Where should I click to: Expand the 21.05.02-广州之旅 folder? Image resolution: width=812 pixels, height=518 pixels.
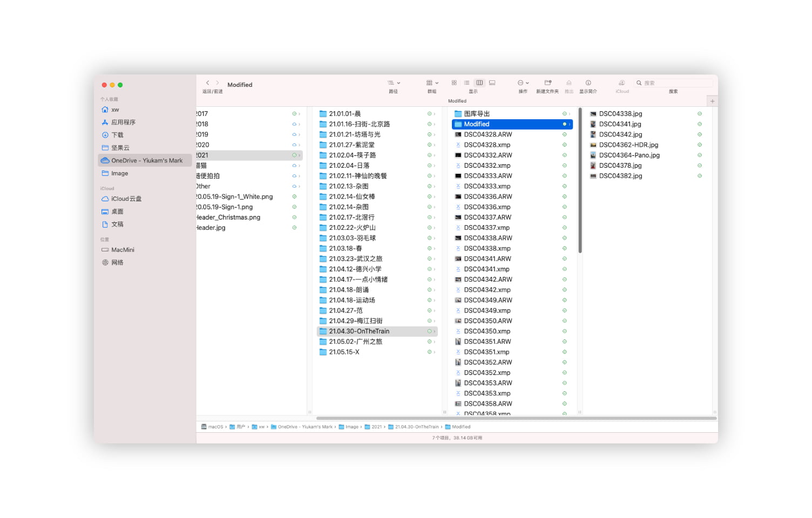(x=355, y=342)
